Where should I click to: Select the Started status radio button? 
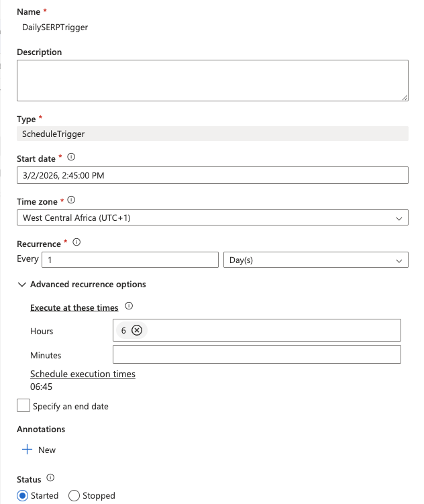[23, 495]
